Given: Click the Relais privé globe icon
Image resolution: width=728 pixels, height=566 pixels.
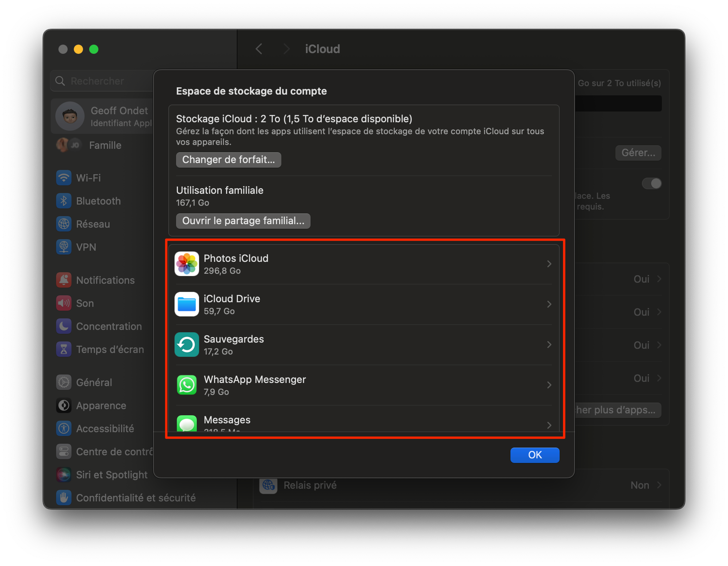Looking at the screenshot, I should [x=268, y=486].
